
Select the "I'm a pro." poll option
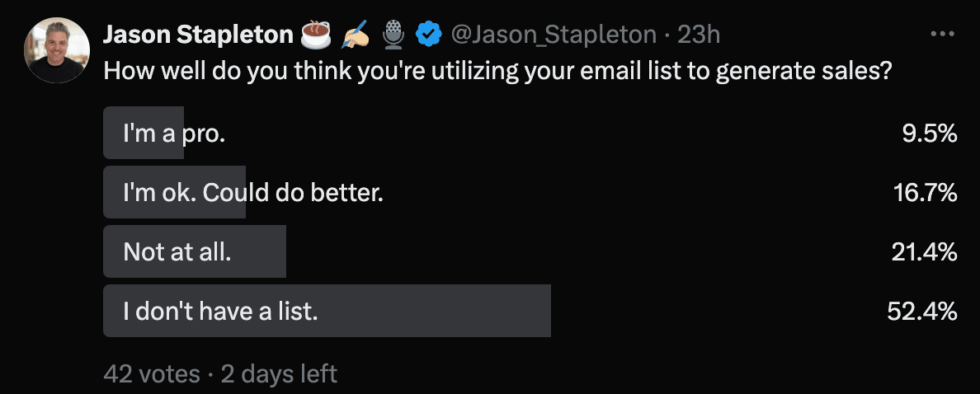[530, 133]
